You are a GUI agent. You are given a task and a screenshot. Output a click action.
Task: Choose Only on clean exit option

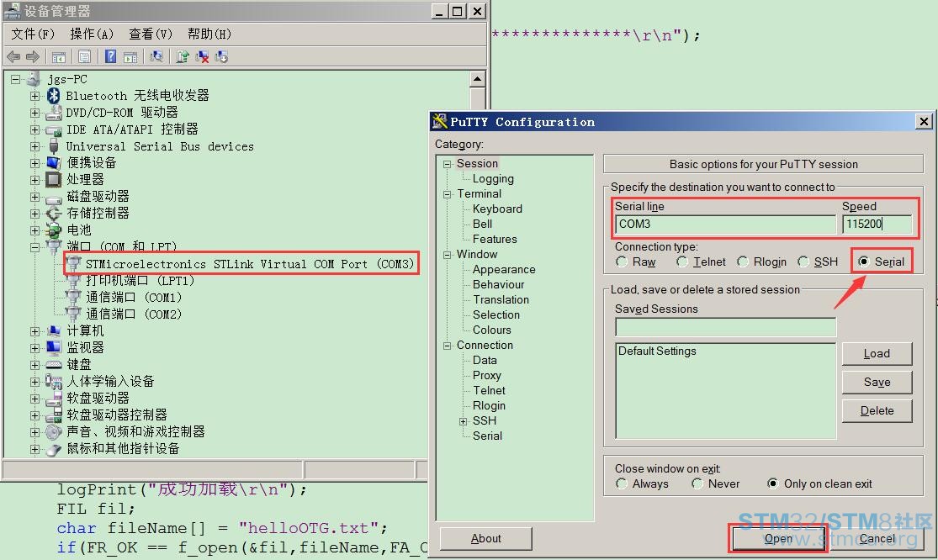click(x=773, y=483)
